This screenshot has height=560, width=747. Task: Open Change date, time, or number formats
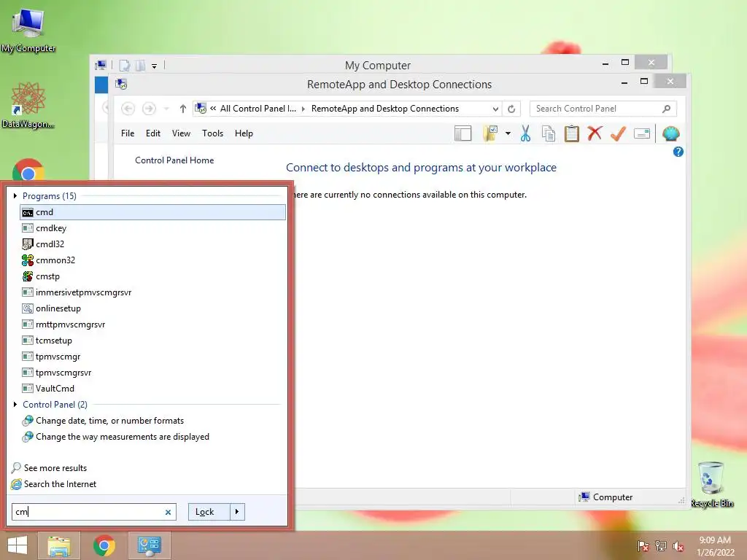click(x=153, y=421)
